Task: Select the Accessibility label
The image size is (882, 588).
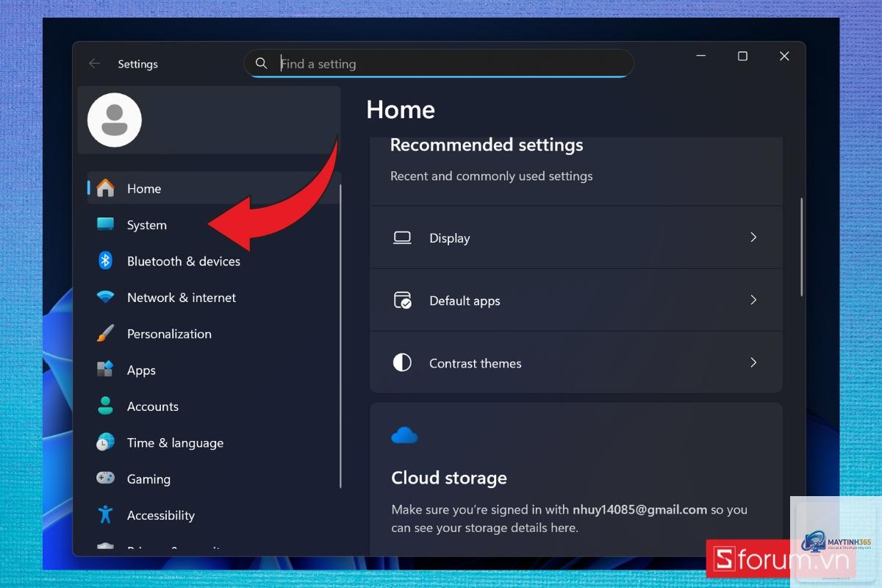Action: 161,515
